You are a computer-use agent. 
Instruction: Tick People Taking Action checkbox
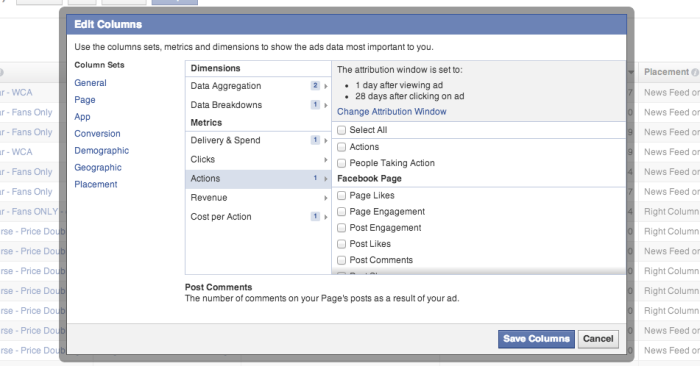342,163
